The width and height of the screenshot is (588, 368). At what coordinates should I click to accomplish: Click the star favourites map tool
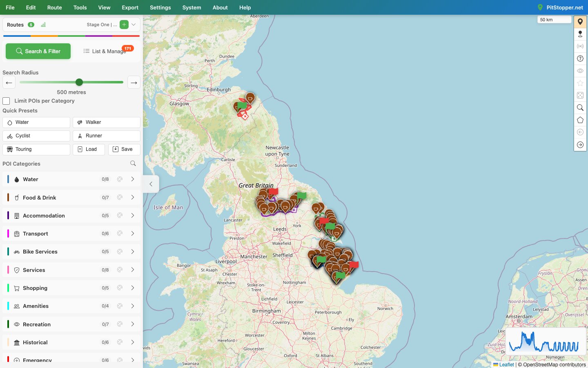tap(580, 83)
